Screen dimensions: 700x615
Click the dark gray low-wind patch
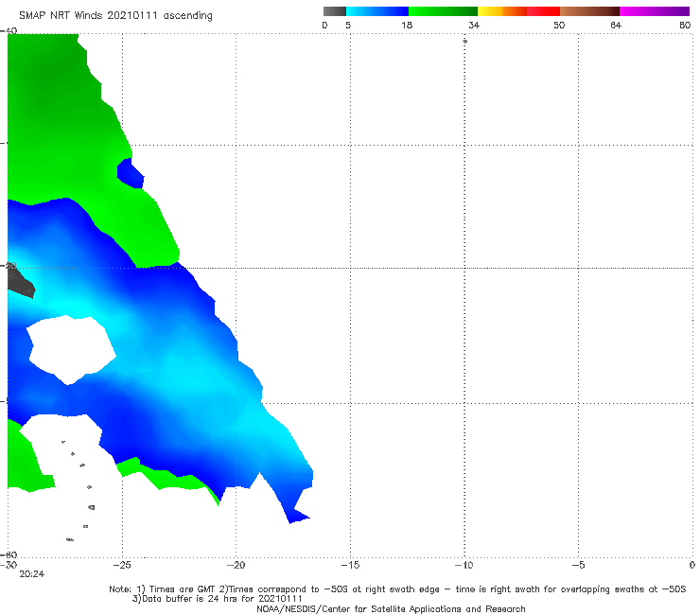tap(21, 283)
